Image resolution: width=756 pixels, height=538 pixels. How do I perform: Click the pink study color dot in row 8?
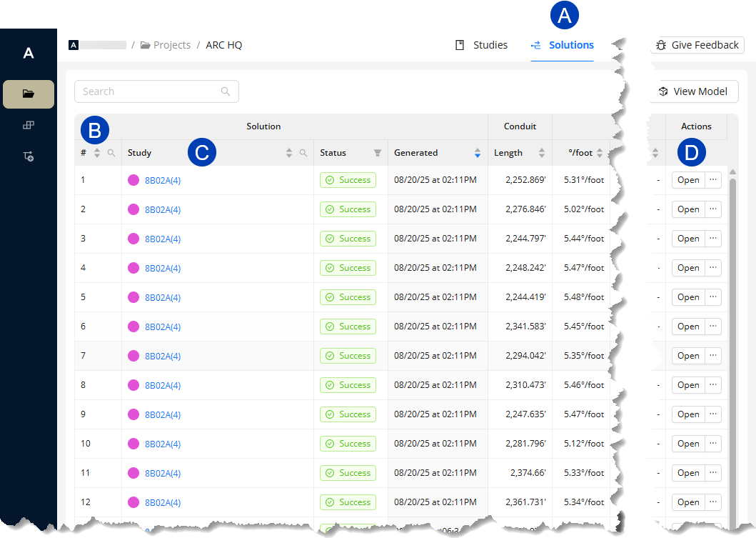[x=133, y=385]
